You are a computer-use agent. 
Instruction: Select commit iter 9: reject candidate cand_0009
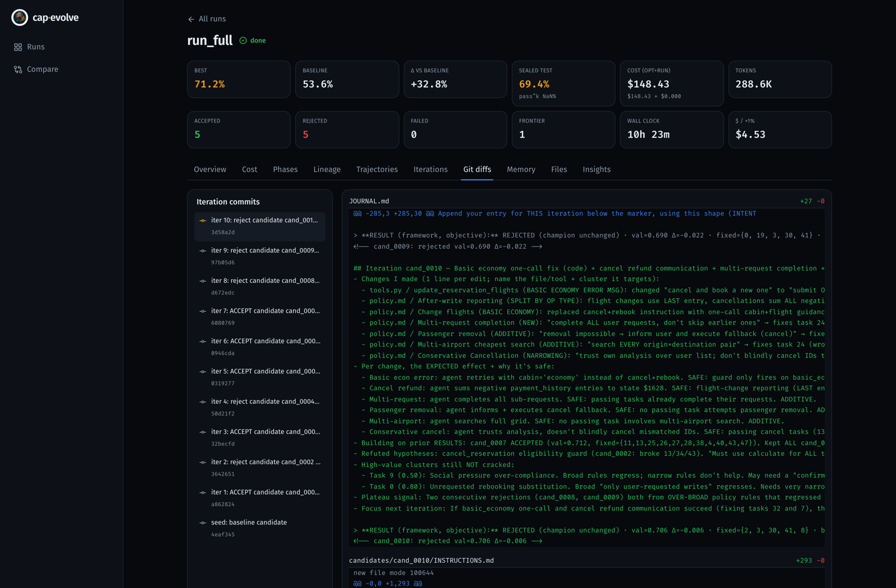[x=260, y=256]
